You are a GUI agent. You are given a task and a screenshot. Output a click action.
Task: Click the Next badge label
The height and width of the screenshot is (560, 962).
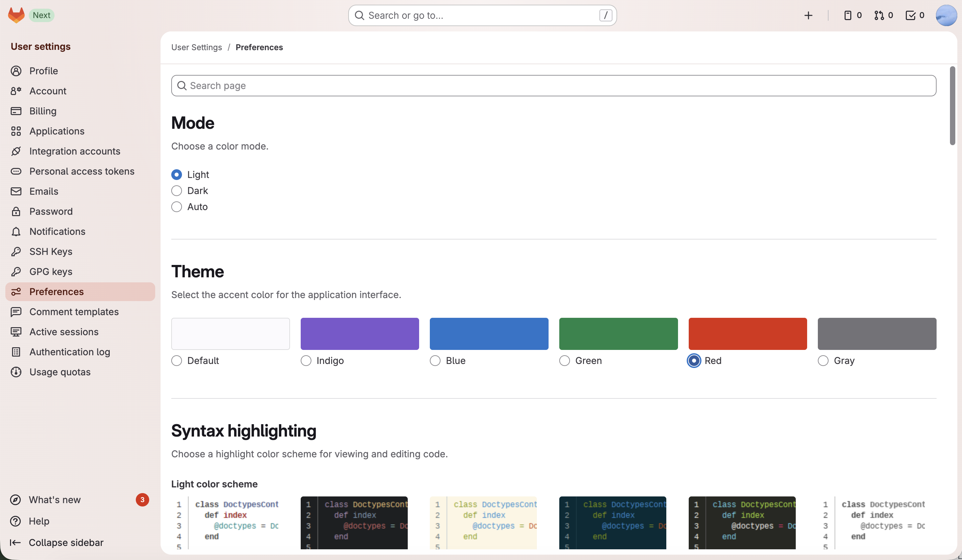[41, 15]
